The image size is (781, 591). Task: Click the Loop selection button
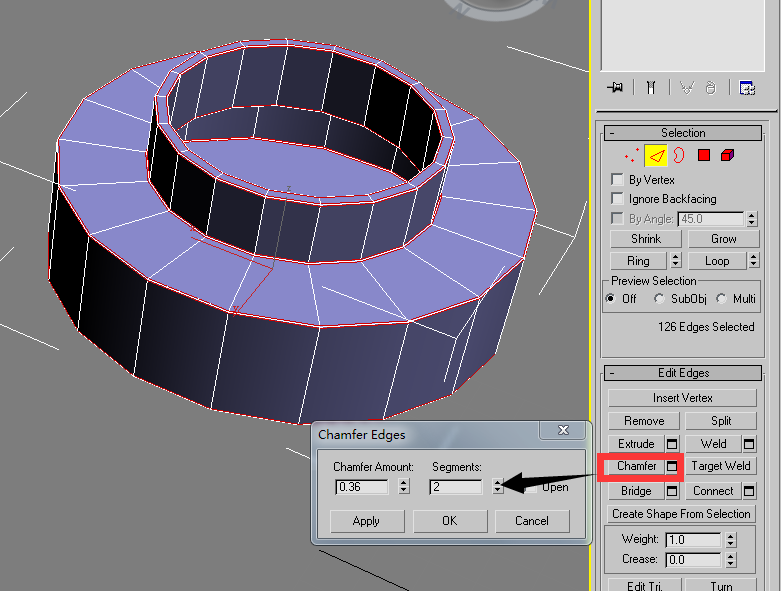tap(717, 261)
